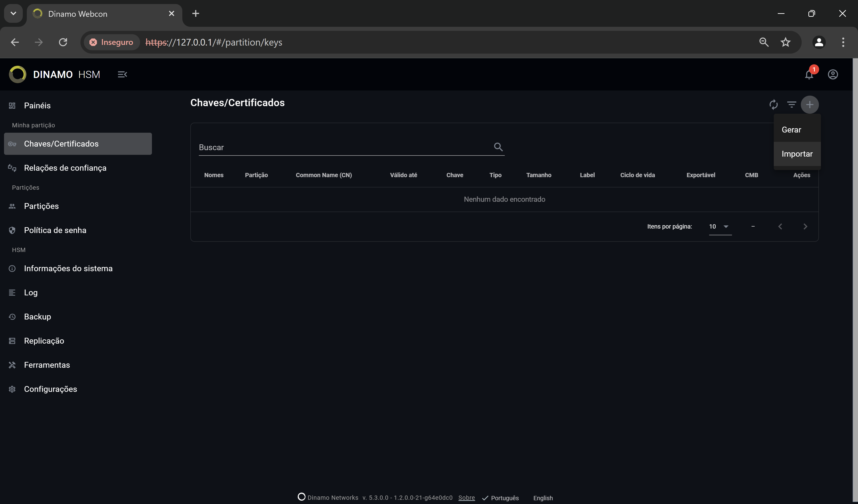Viewport: 858px width, 504px height.
Task: Go to previous page of the table
Action: point(780,227)
